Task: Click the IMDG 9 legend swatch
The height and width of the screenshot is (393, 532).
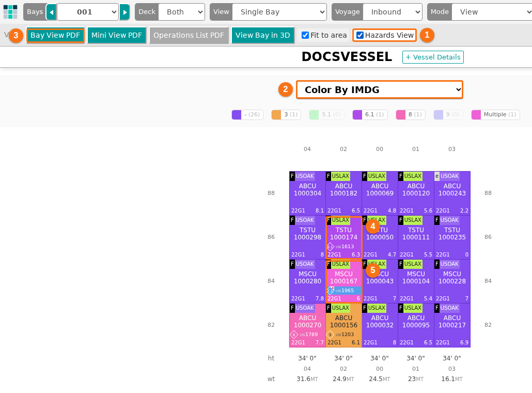Action: click(x=439, y=114)
